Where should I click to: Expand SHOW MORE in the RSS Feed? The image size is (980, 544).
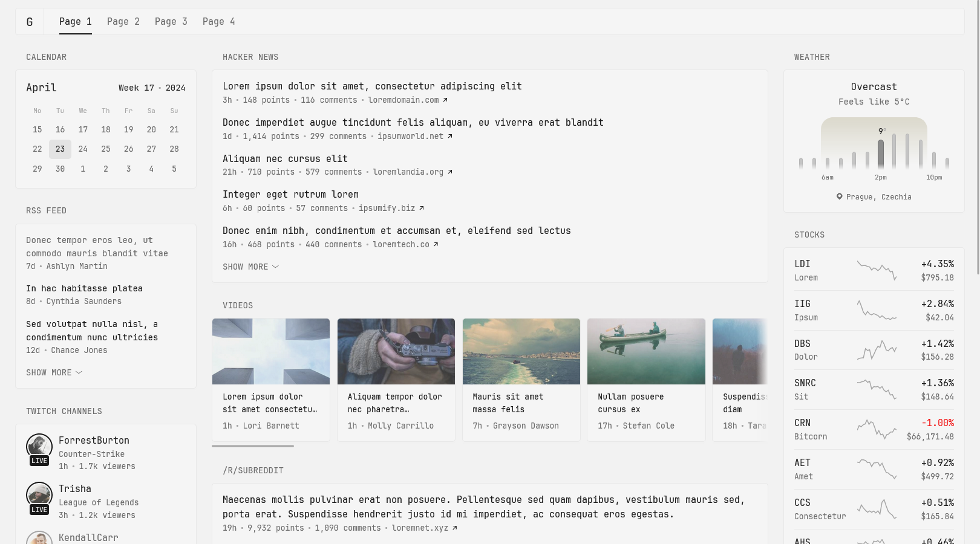54,372
